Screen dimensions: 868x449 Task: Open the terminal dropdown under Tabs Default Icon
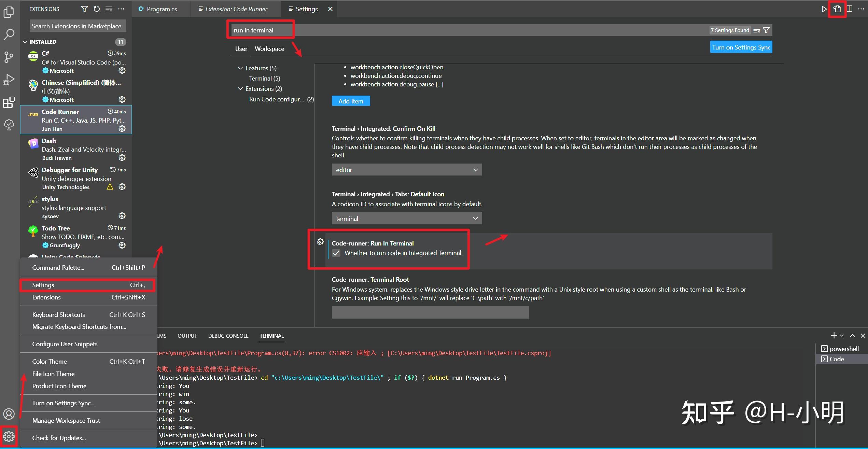406,218
